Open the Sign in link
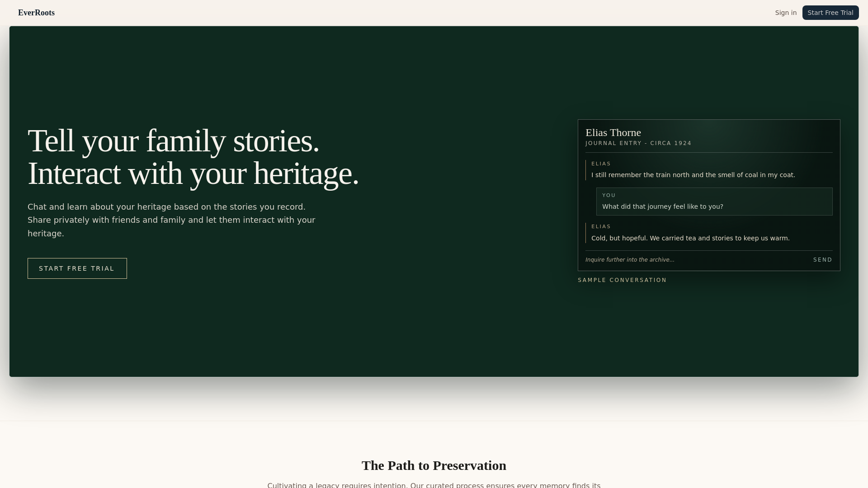The image size is (868, 488). (786, 13)
